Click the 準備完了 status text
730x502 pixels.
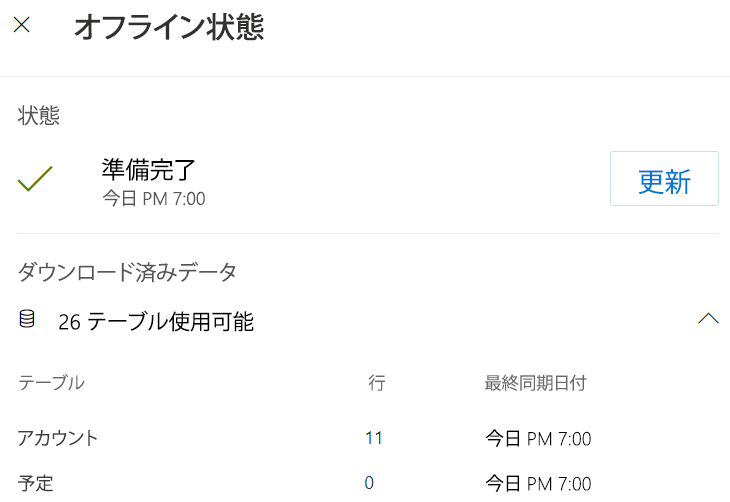[149, 169]
